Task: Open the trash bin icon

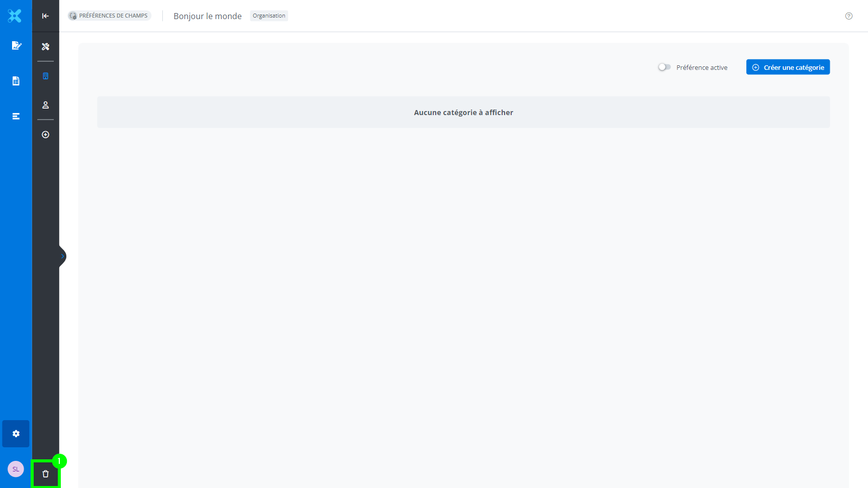Action: pyautogui.click(x=46, y=474)
